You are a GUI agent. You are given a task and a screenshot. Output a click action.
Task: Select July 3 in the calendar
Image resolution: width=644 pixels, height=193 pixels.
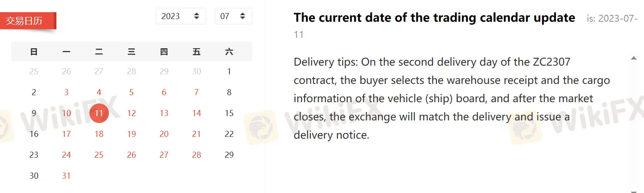coord(66,92)
